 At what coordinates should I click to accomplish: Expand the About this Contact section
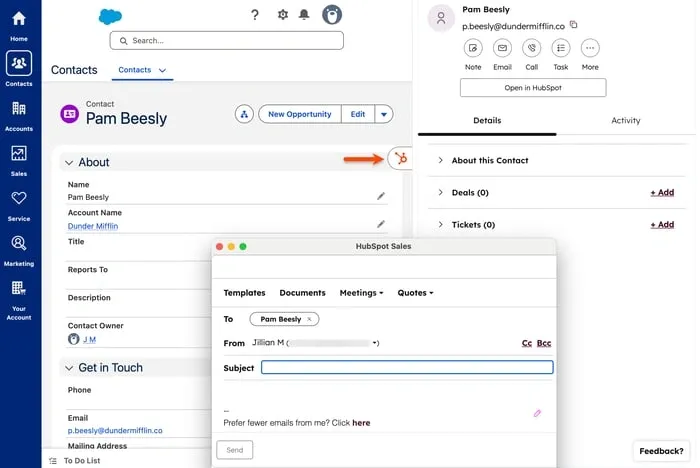(x=441, y=160)
